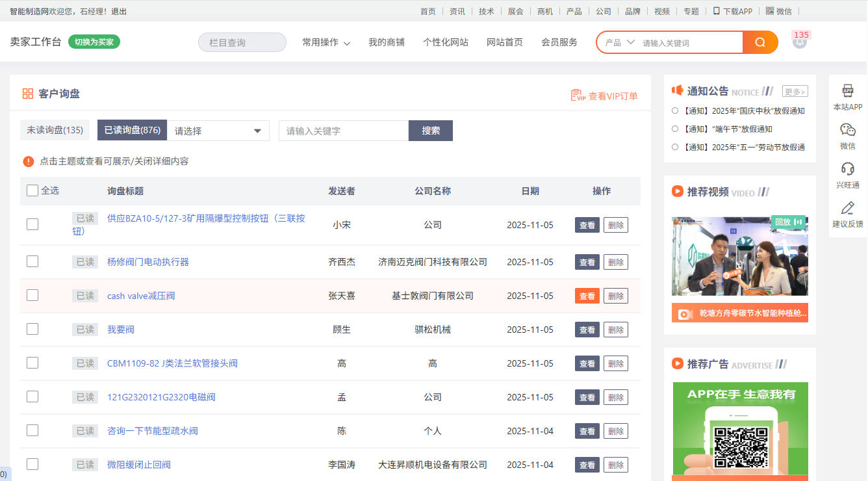
Task: Expand the 常用操作 dropdown menu
Action: coord(326,42)
